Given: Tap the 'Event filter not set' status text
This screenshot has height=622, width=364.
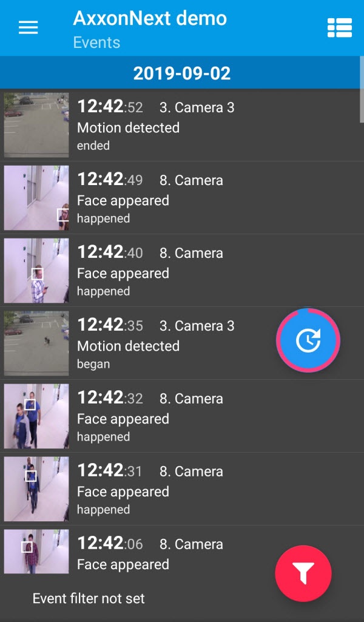Looking at the screenshot, I should [89, 598].
